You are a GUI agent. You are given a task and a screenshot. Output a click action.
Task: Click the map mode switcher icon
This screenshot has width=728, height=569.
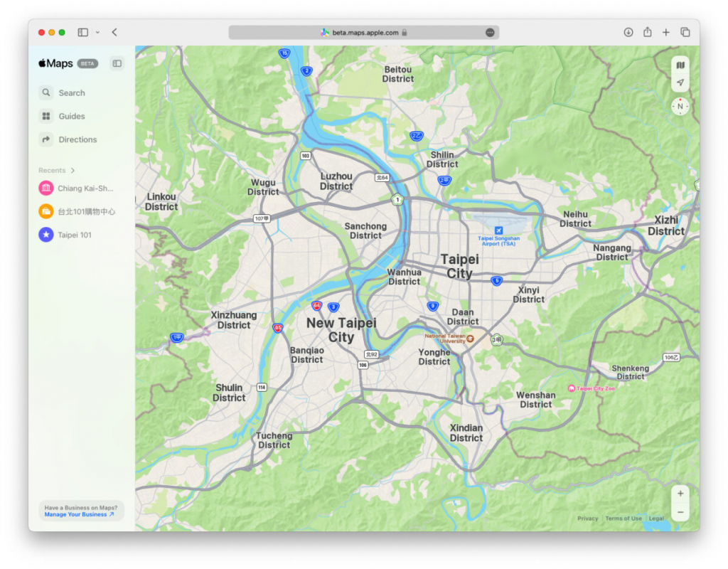680,65
